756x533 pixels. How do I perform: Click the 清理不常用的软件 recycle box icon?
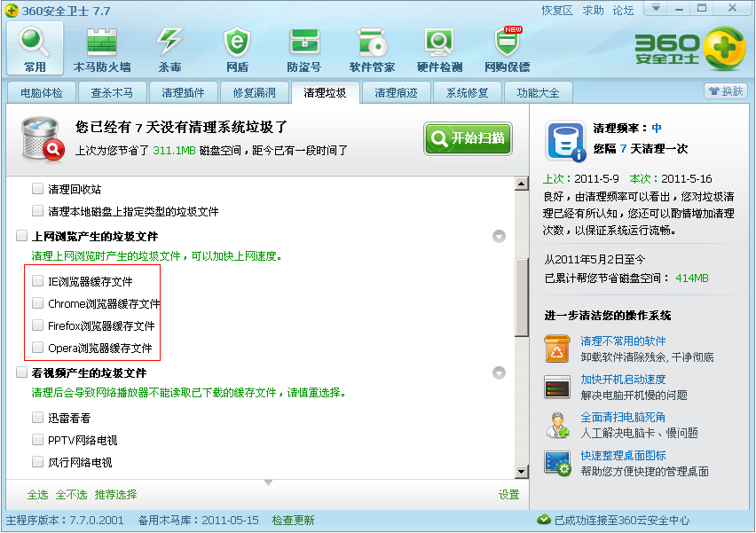coord(557,349)
